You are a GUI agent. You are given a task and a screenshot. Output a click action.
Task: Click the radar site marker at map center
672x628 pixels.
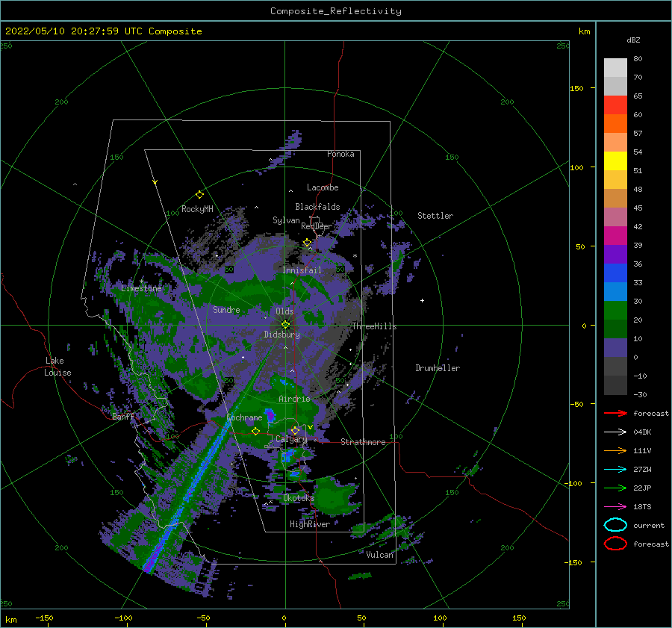[285, 325]
